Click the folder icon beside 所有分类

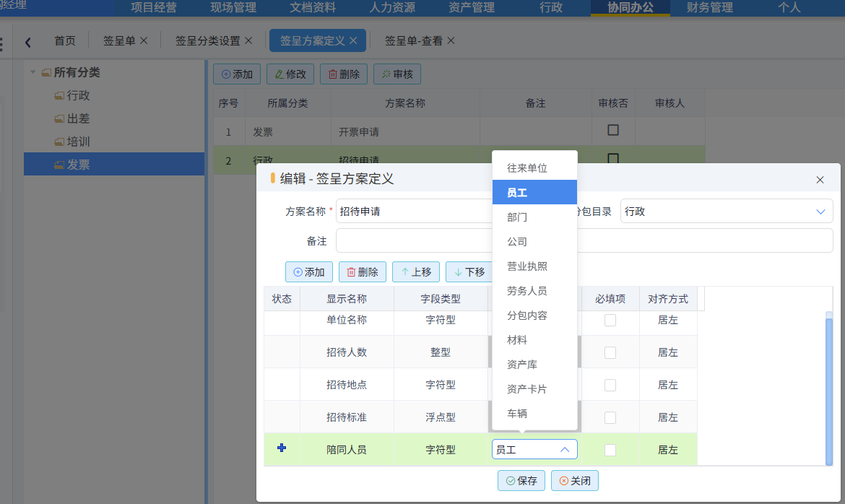[x=46, y=72]
